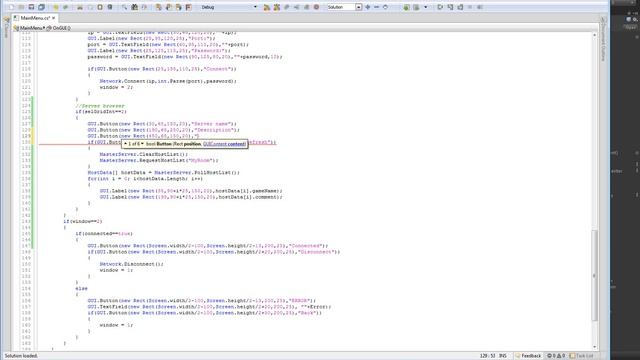Screen dimensions: 640x360
Task: Click the Cut scissors toolbar icon
Action: (x=80, y=7)
